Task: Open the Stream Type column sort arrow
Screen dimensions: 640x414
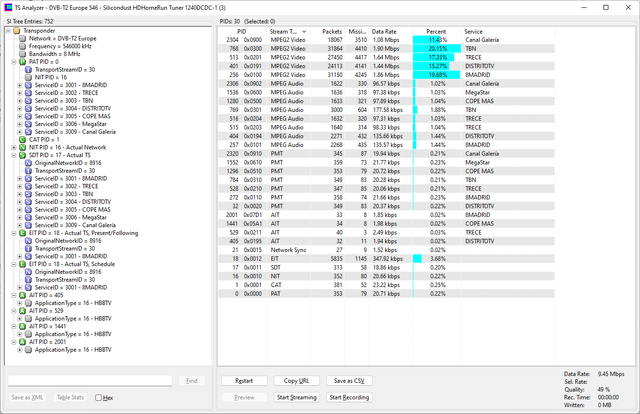Action: click(304, 32)
